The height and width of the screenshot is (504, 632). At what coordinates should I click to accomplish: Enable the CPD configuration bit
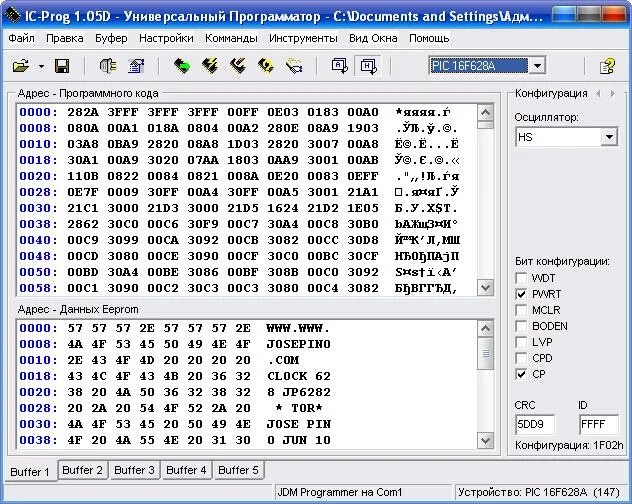(521, 358)
